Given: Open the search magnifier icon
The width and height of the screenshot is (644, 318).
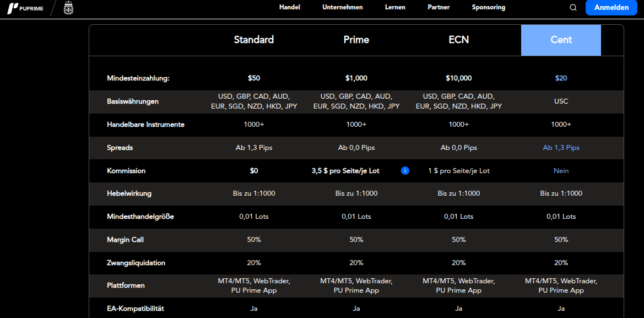Looking at the screenshot, I should 573,8.
